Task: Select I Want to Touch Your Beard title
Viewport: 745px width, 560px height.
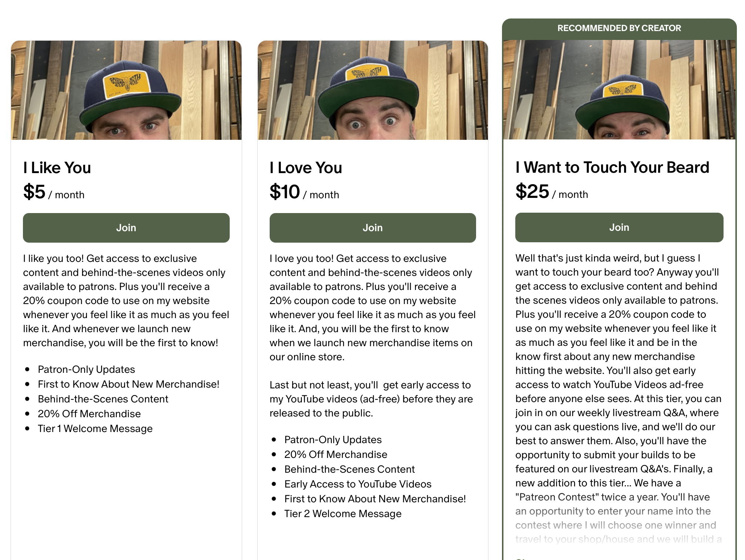Action: (612, 167)
